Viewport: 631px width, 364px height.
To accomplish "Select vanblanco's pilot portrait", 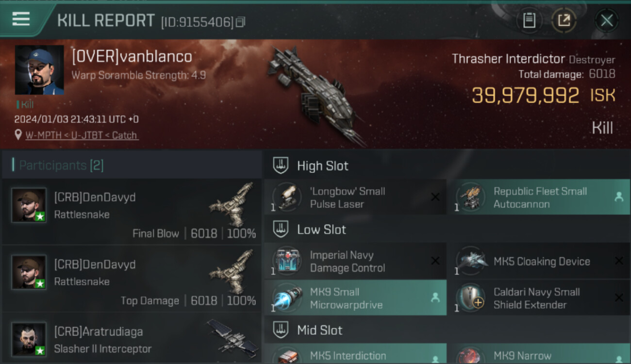I will 39,70.
